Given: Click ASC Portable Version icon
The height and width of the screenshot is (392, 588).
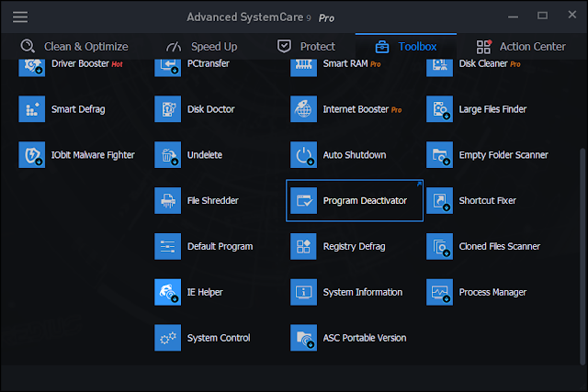Looking at the screenshot, I should pyautogui.click(x=303, y=338).
